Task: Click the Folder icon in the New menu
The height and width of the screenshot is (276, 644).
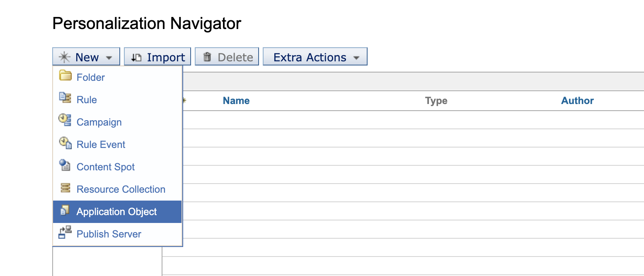Action: point(65,77)
